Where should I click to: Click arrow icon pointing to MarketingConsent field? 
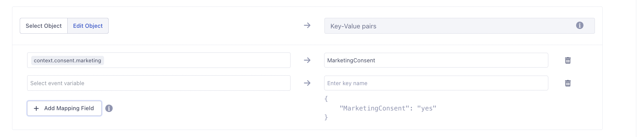[x=307, y=60]
